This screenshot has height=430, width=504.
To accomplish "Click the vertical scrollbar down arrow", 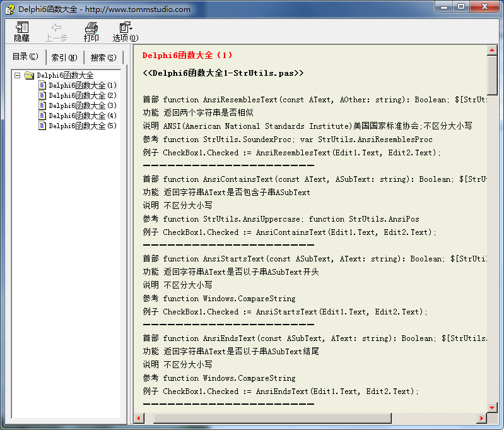I will tap(492, 407).
